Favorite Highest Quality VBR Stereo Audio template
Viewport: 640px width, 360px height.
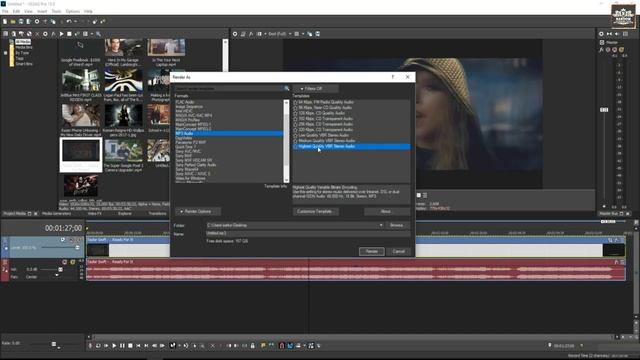(296, 146)
